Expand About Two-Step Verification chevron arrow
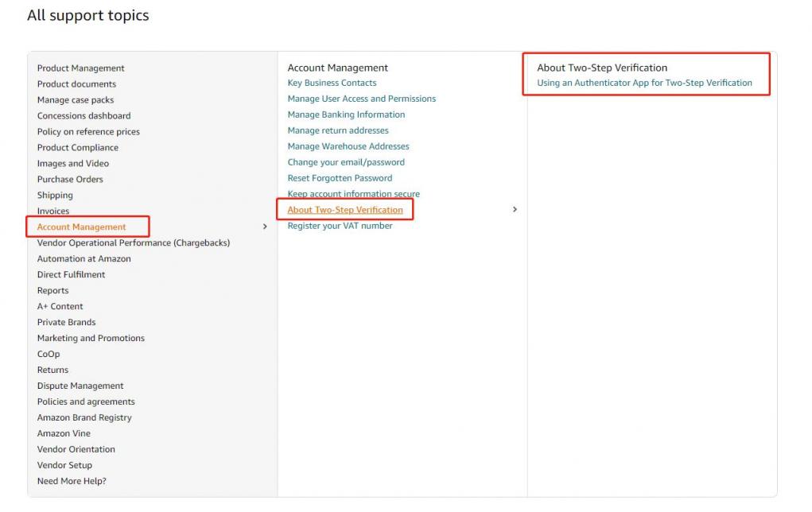This screenshot has width=812, height=512. tap(515, 210)
